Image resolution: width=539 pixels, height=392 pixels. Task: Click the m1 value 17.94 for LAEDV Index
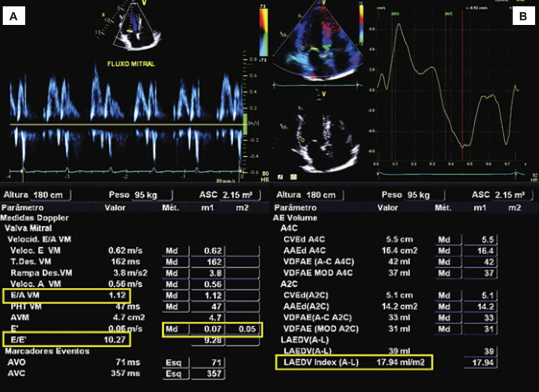click(x=480, y=363)
